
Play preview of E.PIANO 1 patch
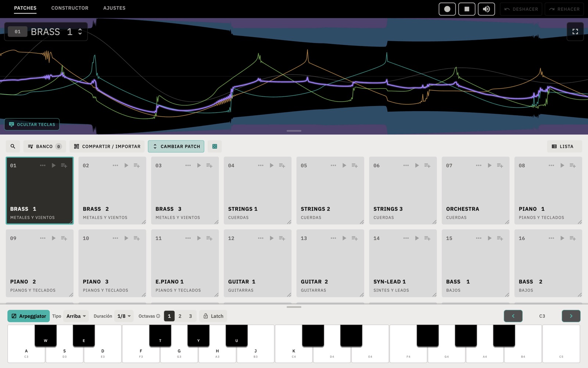[199, 238]
